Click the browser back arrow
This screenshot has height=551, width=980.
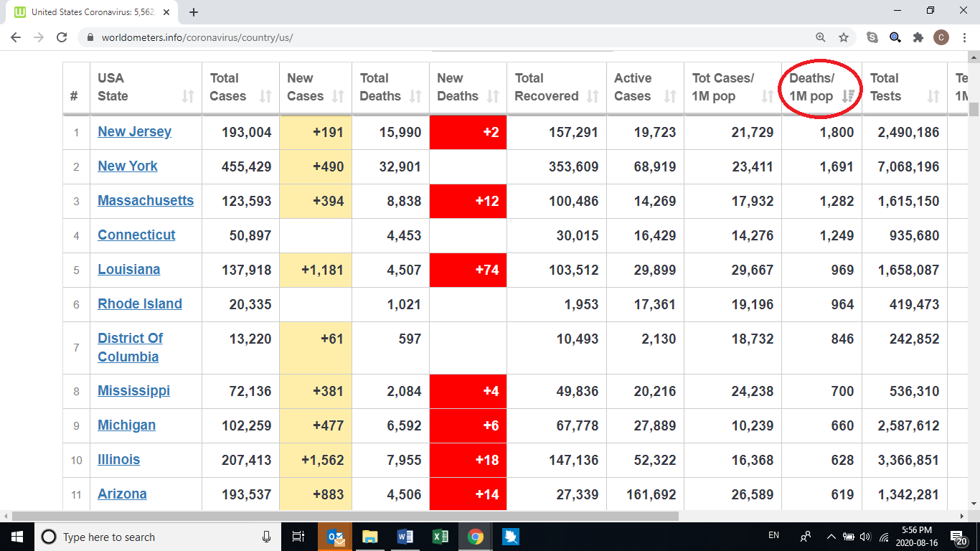[x=16, y=37]
